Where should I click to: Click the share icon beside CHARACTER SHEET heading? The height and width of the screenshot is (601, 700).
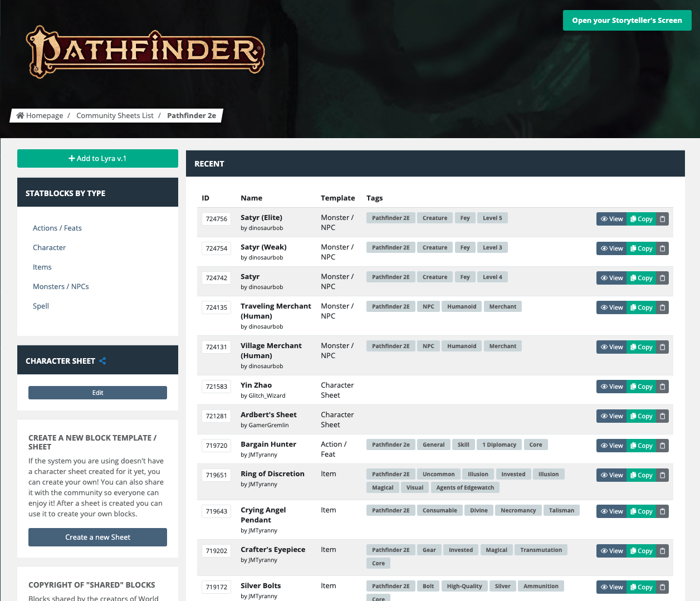pyautogui.click(x=102, y=360)
